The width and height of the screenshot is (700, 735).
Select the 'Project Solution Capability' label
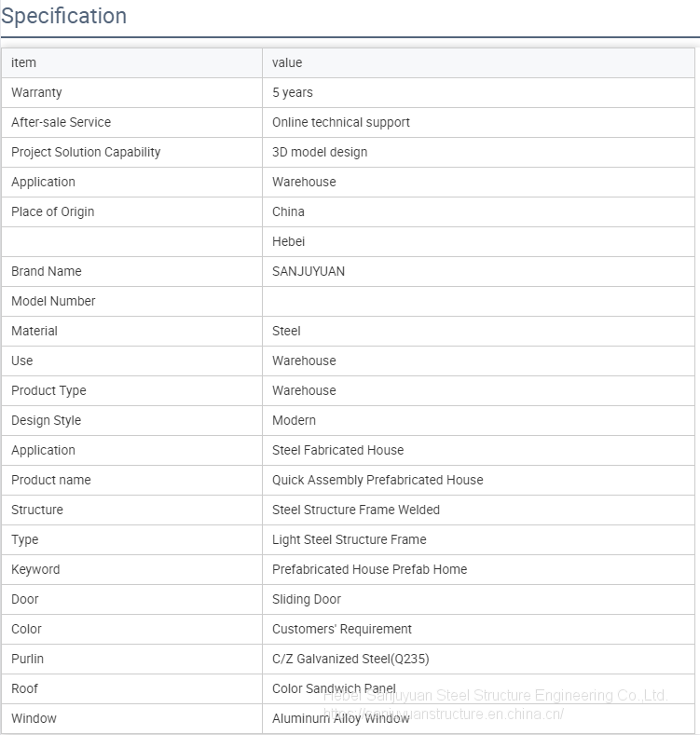[x=86, y=152]
